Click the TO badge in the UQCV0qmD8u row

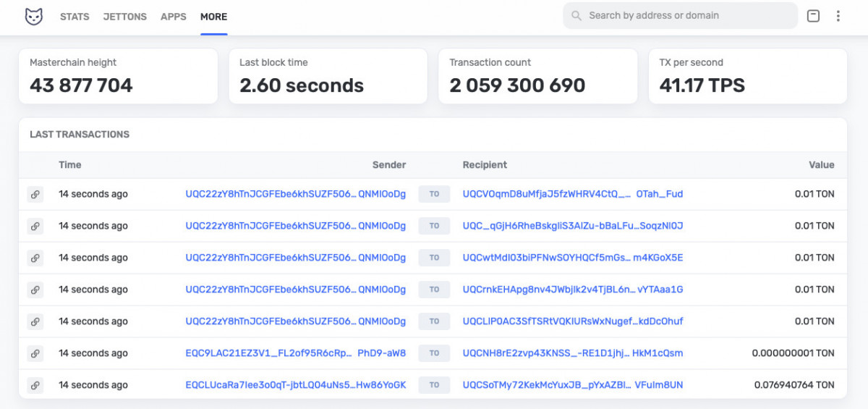click(x=434, y=194)
